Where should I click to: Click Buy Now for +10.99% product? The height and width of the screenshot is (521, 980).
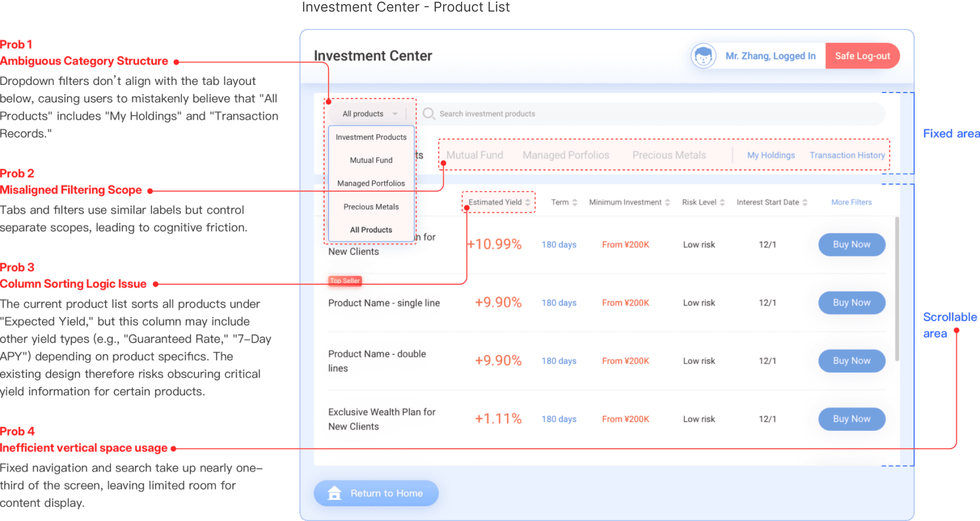[851, 245]
